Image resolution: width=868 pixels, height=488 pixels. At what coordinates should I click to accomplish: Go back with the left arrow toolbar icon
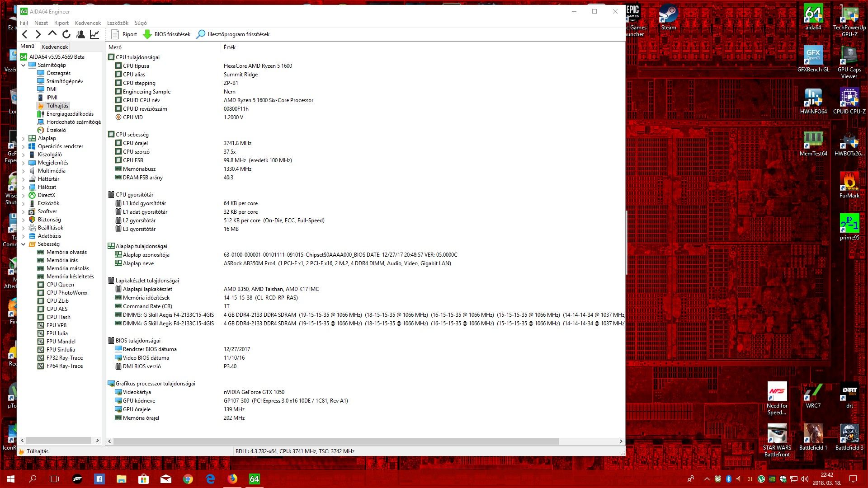coord(25,34)
